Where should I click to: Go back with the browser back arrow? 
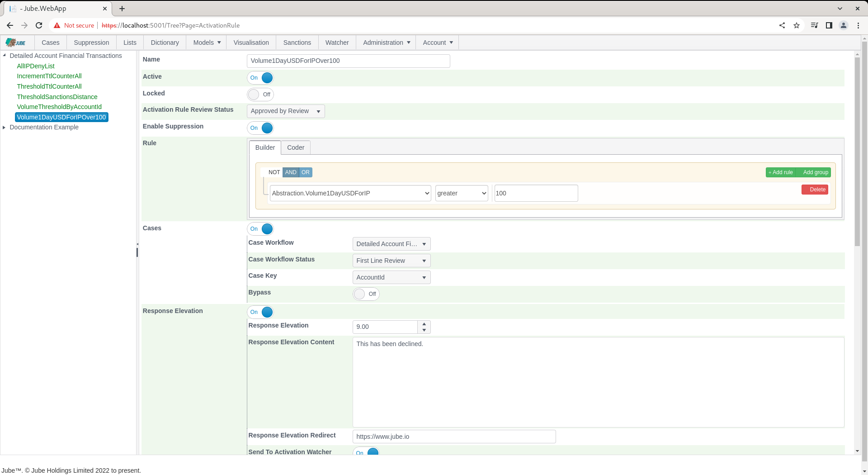10,25
